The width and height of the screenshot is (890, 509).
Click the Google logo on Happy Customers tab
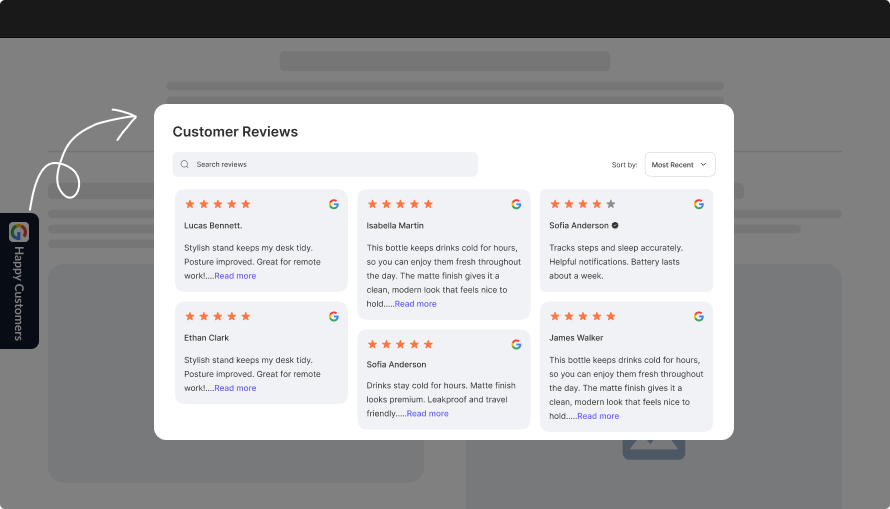coord(19,232)
